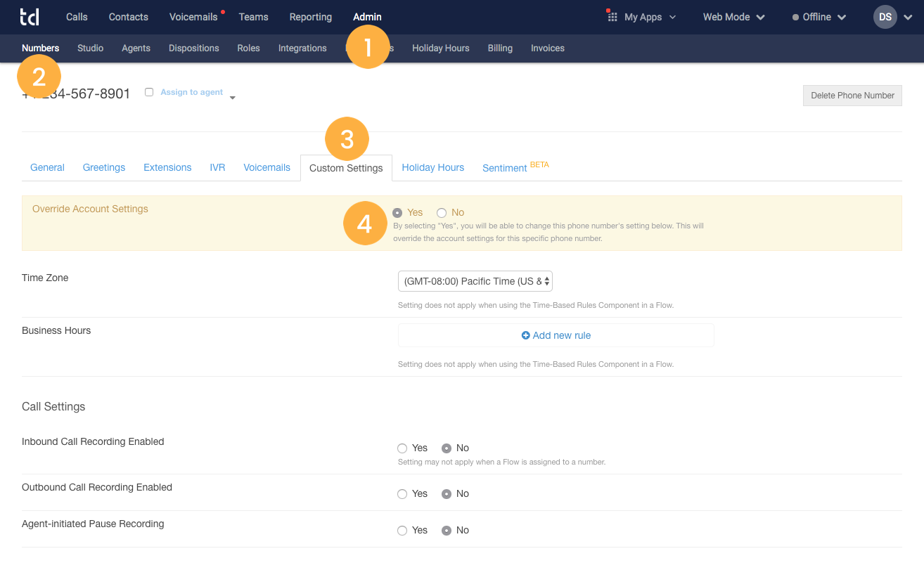Open the Web Mode dropdown
The image size is (924, 570).
tap(734, 17)
